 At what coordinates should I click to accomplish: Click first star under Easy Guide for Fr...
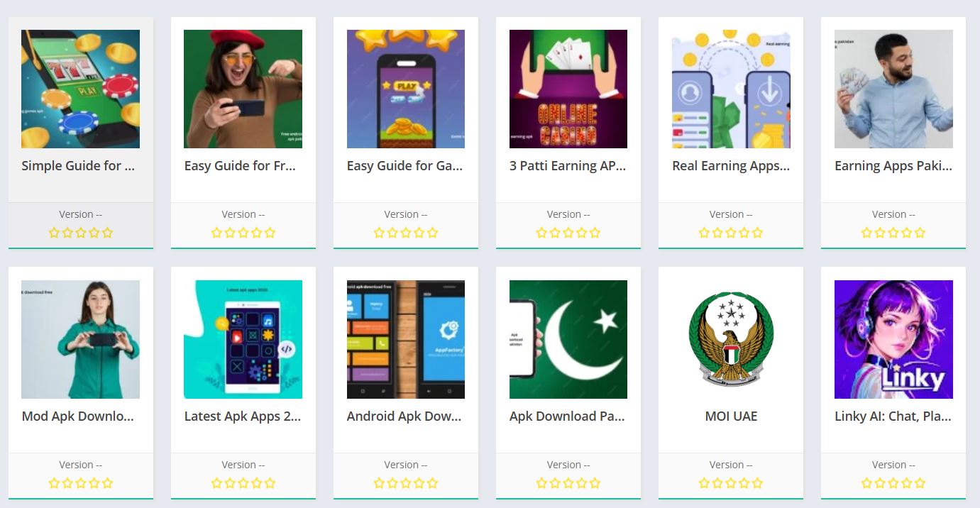216,233
